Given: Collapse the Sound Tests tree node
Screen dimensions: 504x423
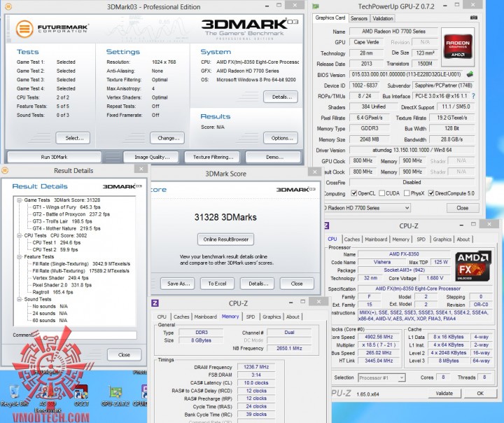Looking at the screenshot, I should 20,299.
